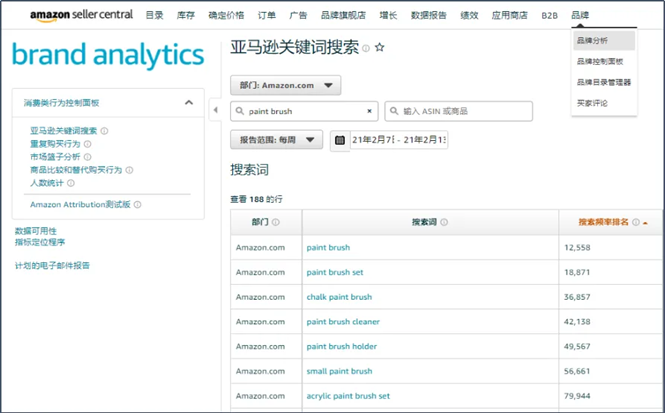Open the small paint brush term link
665x413 pixels.
click(x=339, y=371)
